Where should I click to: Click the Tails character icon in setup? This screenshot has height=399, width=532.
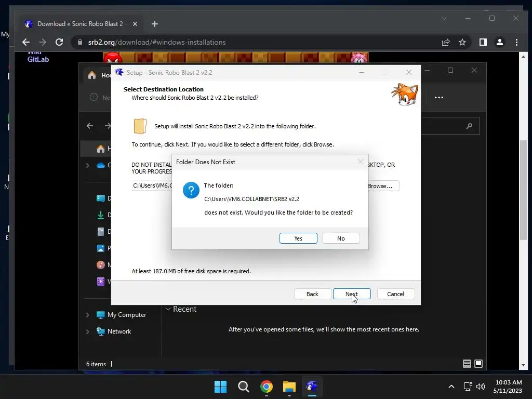(405, 95)
